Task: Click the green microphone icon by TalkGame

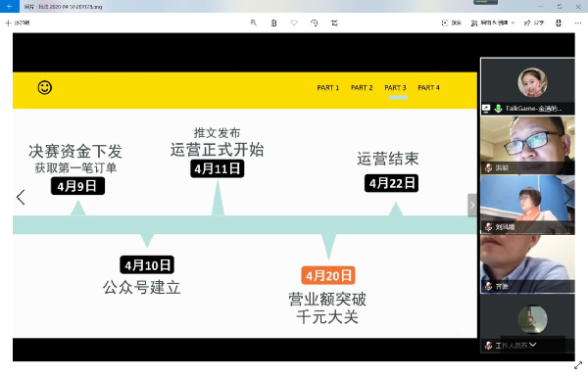Action: tap(498, 109)
